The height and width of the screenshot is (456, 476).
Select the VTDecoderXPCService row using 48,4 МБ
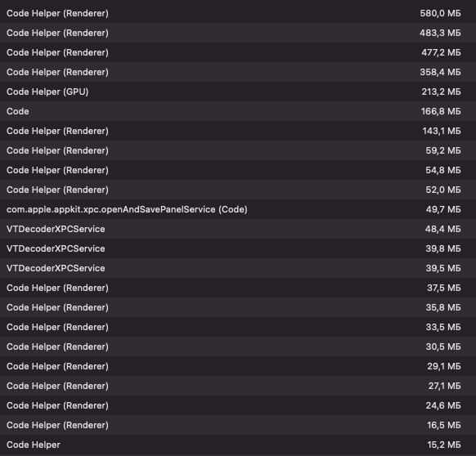[x=238, y=229]
